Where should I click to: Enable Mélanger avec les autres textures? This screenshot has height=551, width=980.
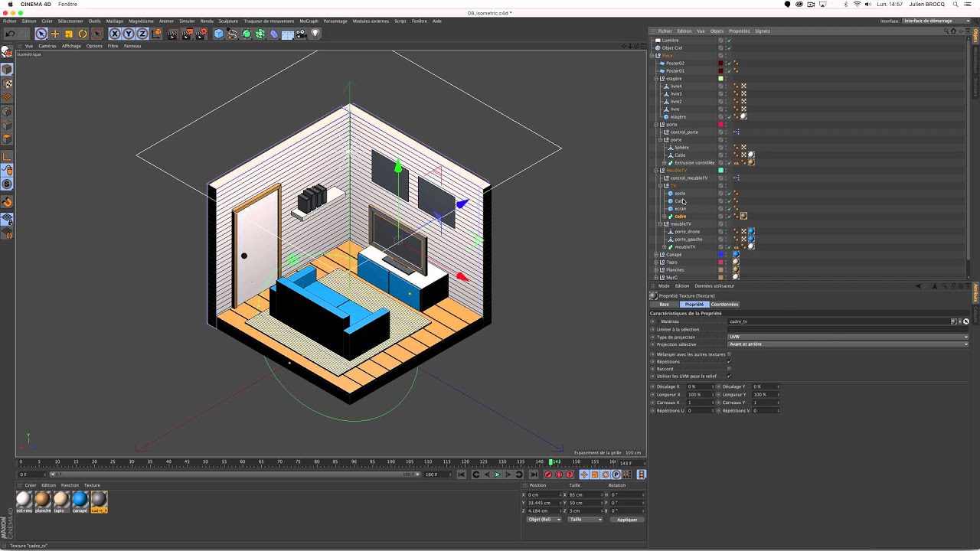[x=729, y=354]
